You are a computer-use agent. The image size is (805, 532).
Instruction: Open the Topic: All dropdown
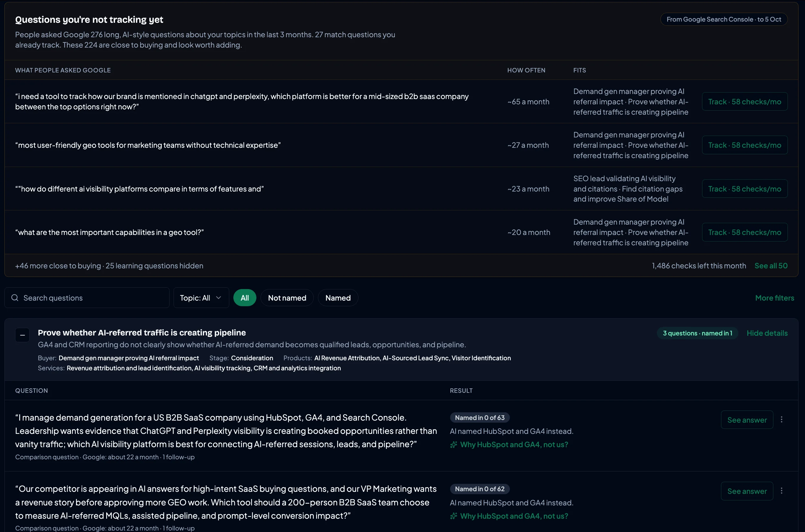click(201, 298)
